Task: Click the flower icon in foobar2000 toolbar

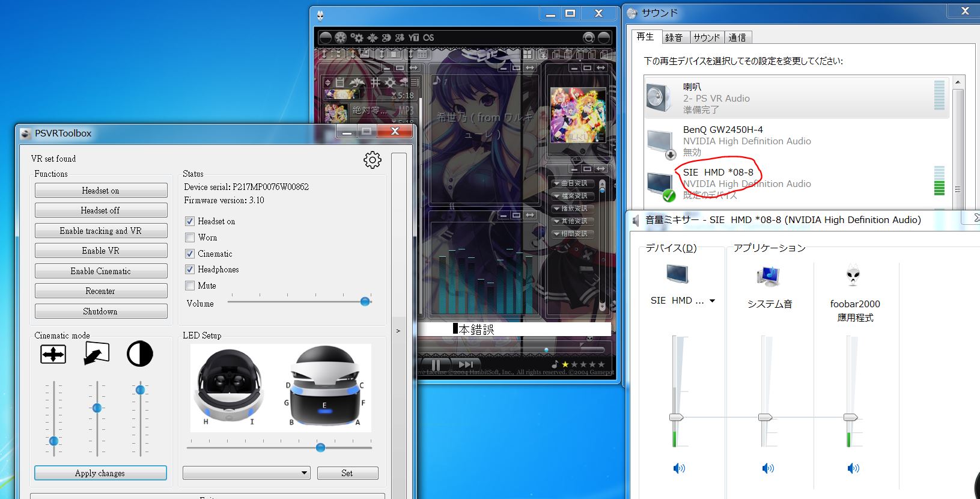Action: [373, 37]
